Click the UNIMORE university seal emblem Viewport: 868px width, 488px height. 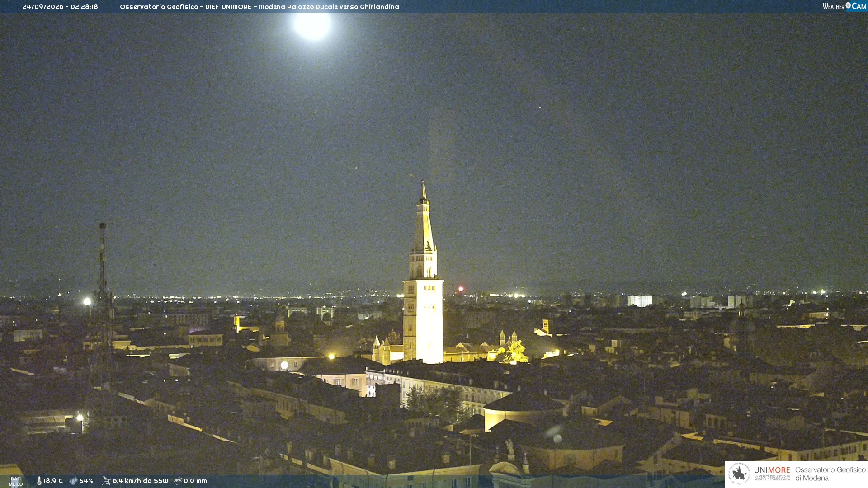(739, 474)
